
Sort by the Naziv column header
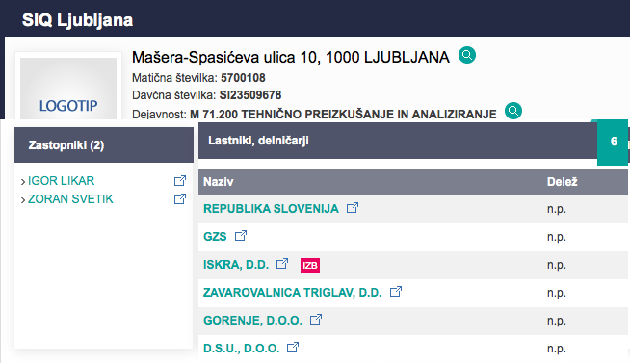coord(218,182)
